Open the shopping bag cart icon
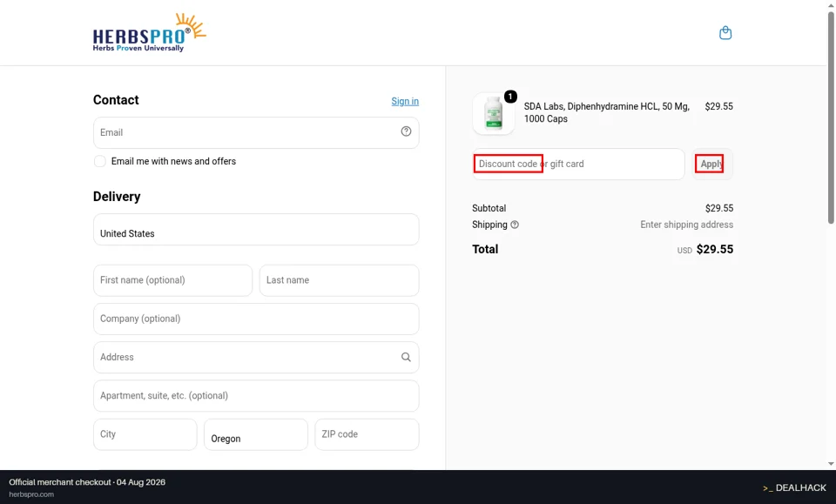Screen dimensions: 836x504 (x=725, y=33)
